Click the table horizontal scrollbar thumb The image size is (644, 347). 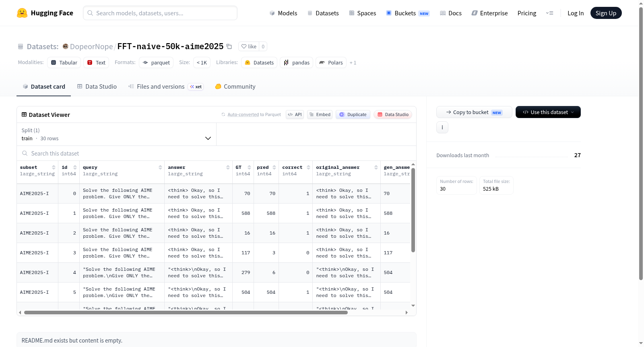click(186, 312)
